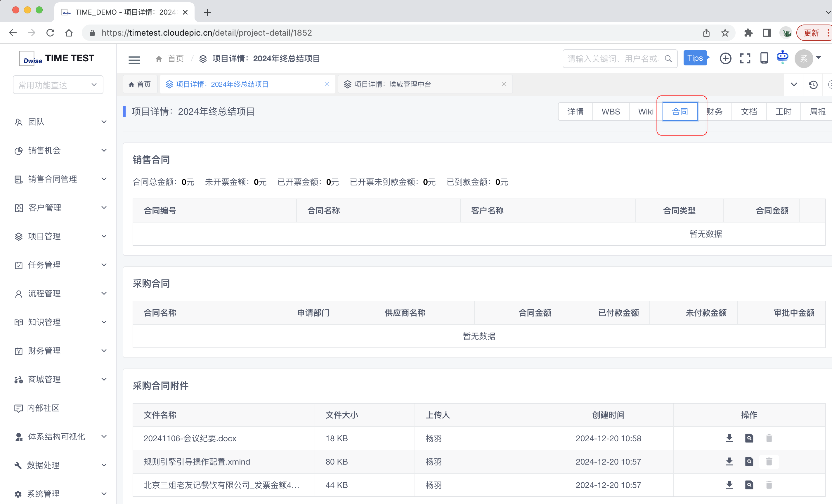Click the robot assistant icon
Viewport: 832px width, 504px height.
pyautogui.click(x=782, y=57)
